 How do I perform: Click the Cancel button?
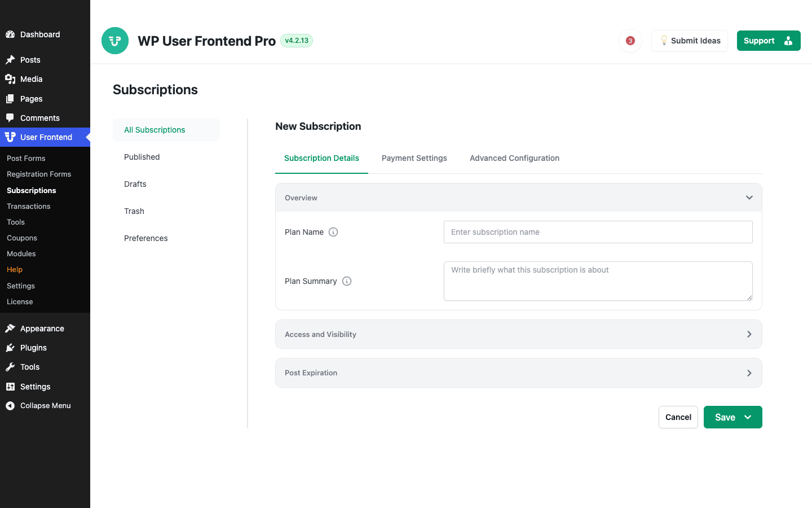pos(678,417)
